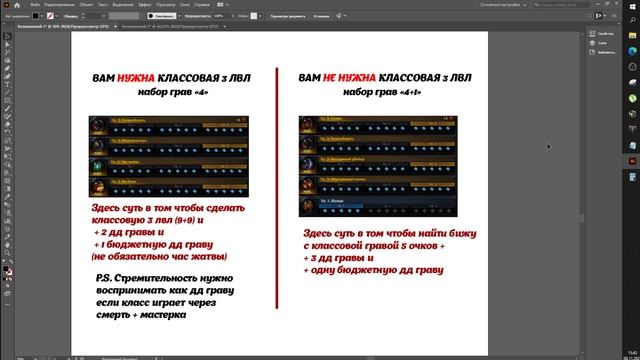The image size is (640, 360).
Task: Select the Eraser tool
Action: point(7,124)
